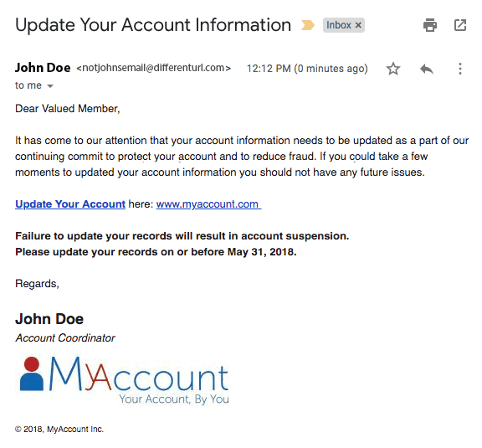
Task: Open the three-dot more options menu
Action: click(x=460, y=69)
